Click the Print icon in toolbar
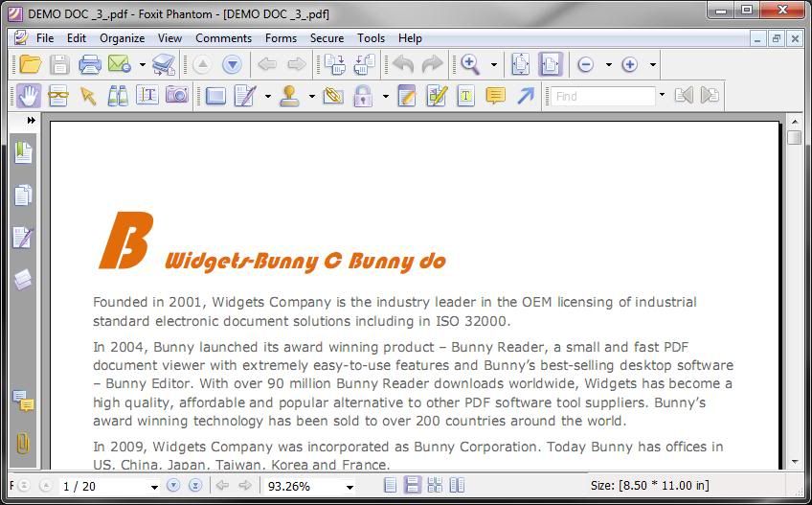Viewport: 812px width, 505px height. [89, 65]
